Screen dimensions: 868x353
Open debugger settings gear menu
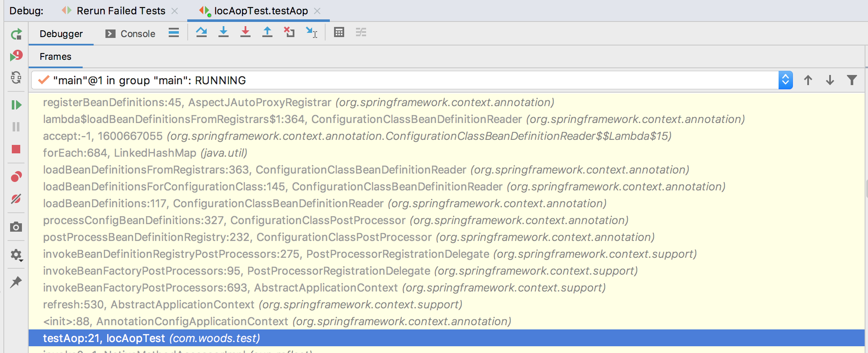click(16, 255)
